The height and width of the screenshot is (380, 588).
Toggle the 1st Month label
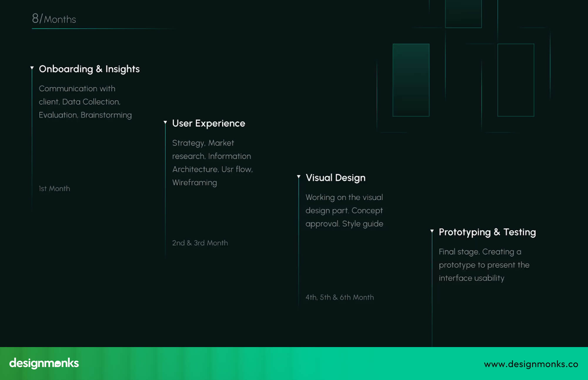(54, 189)
